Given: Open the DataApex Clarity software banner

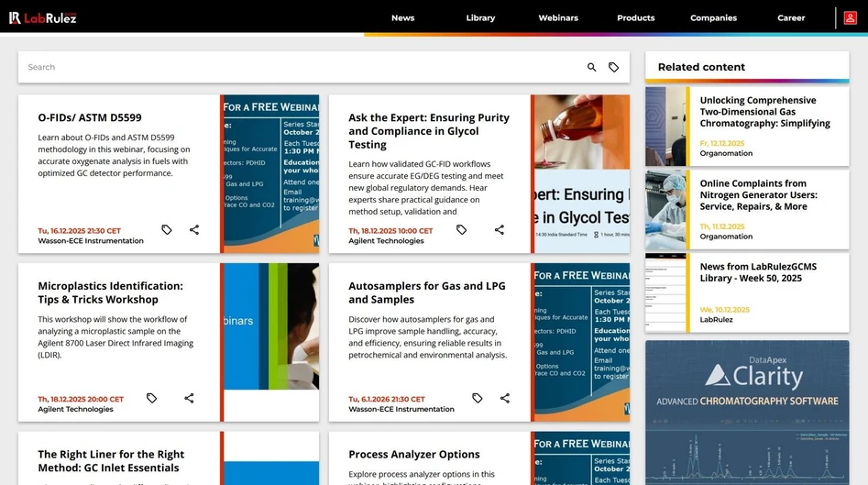Looking at the screenshot, I should [x=747, y=413].
